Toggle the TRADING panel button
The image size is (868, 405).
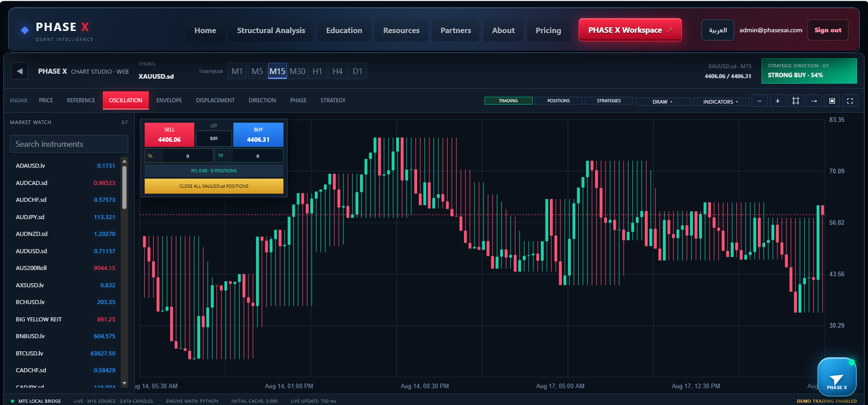508,101
